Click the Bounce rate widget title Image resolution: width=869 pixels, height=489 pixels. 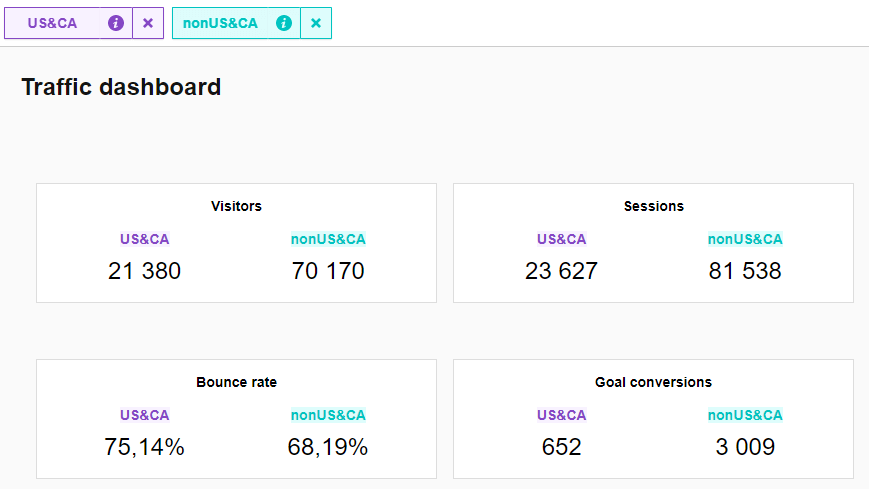pos(236,382)
